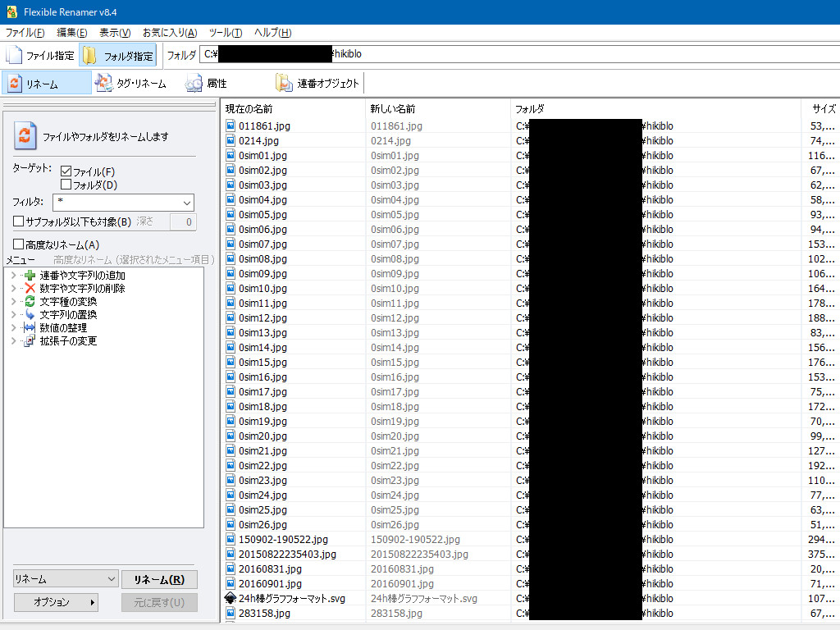
Task: Open the 編集(E) menu
Action: click(72, 33)
